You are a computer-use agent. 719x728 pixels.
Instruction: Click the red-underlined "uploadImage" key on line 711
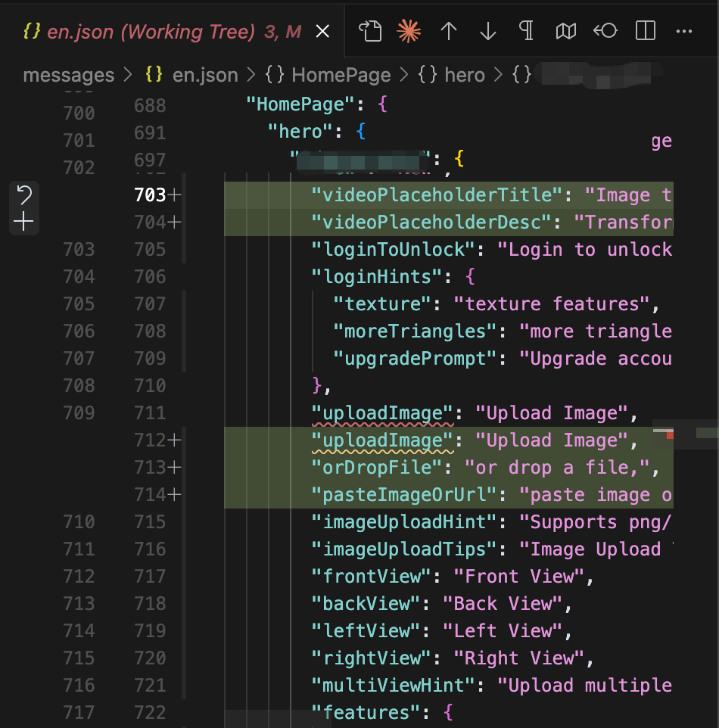(382, 413)
